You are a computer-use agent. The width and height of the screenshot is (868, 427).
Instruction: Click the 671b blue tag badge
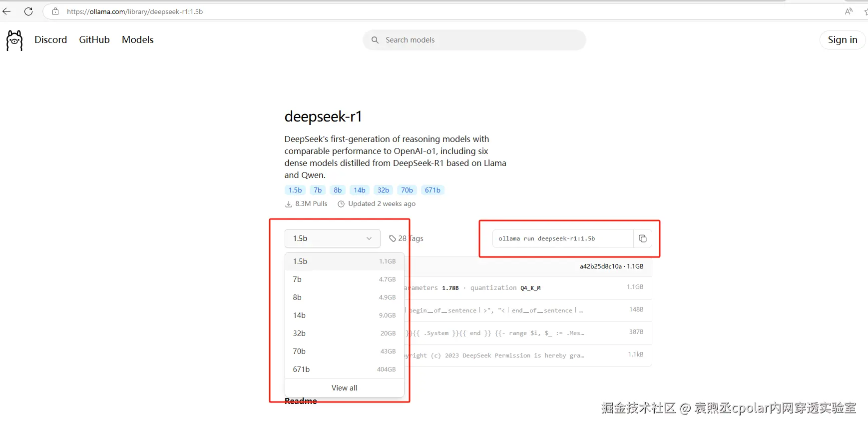coord(433,190)
